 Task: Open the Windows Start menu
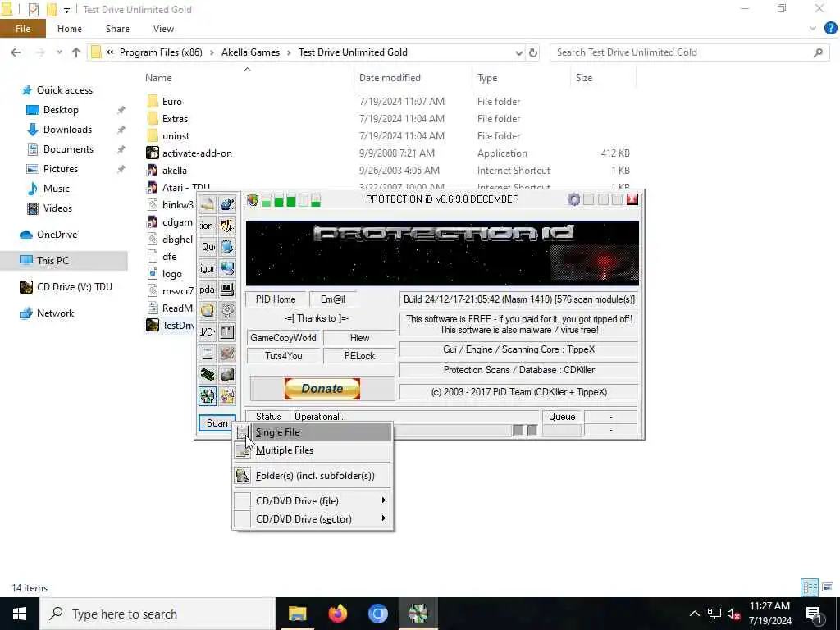[x=20, y=614]
